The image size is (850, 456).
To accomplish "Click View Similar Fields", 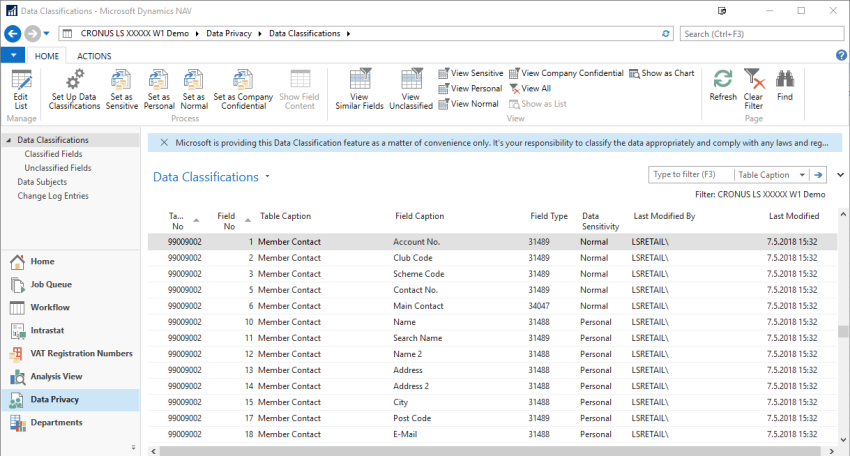I will pos(359,90).
